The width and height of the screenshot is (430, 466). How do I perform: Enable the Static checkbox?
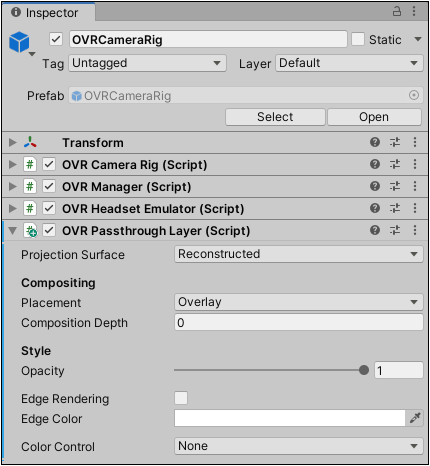[x=358, y=39]
